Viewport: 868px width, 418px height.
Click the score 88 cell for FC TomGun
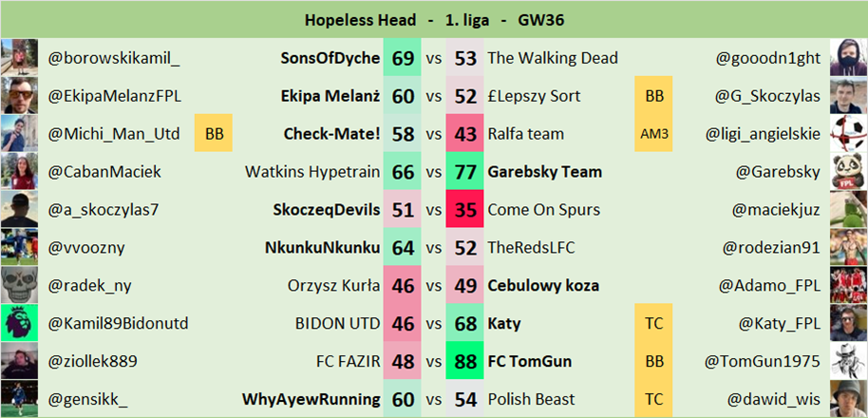click(464, 361)
